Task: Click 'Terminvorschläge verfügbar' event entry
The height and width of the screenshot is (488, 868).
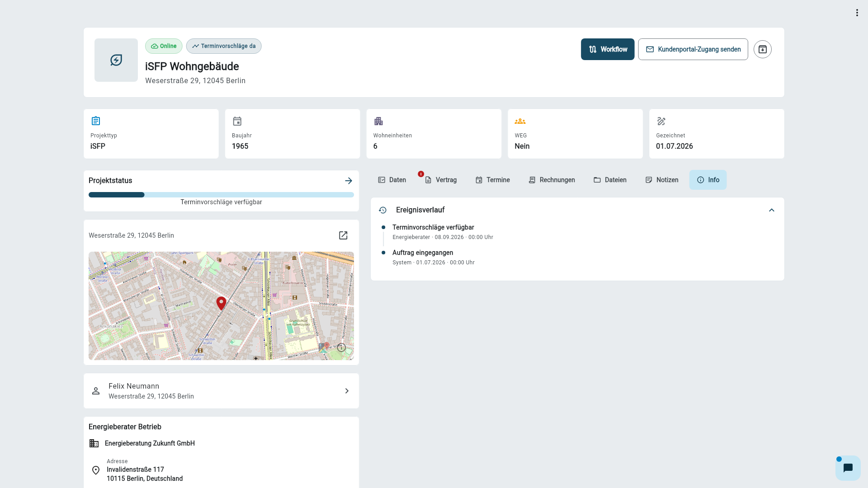Action: 433,227
